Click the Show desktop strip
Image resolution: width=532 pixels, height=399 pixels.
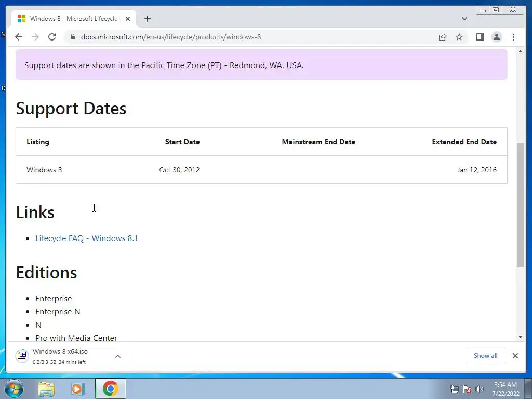click(528, 389)
